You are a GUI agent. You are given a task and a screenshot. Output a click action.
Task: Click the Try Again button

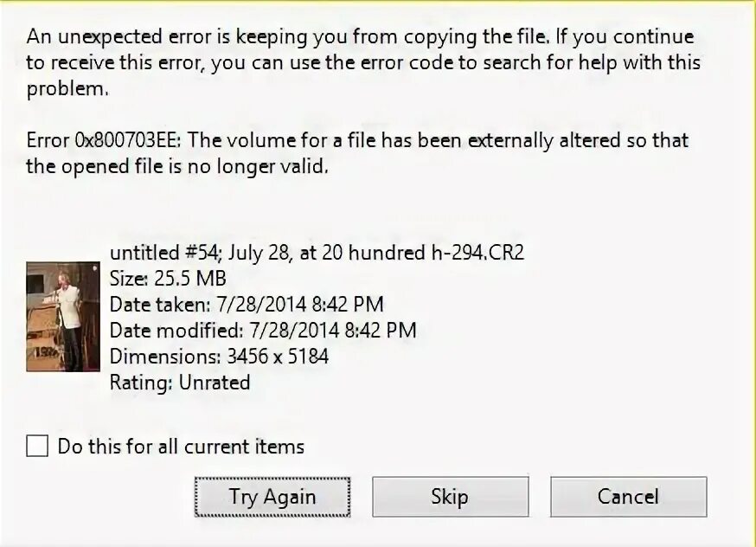(272, 497)
